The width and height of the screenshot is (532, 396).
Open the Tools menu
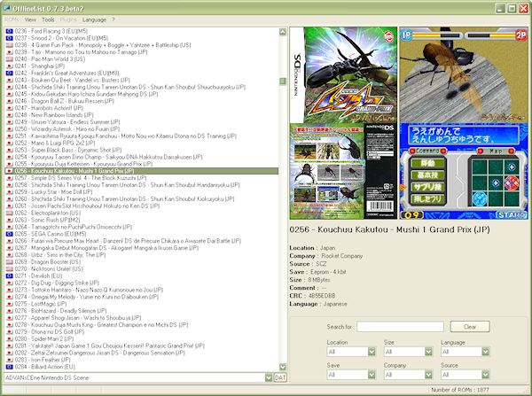click(48, 18)
